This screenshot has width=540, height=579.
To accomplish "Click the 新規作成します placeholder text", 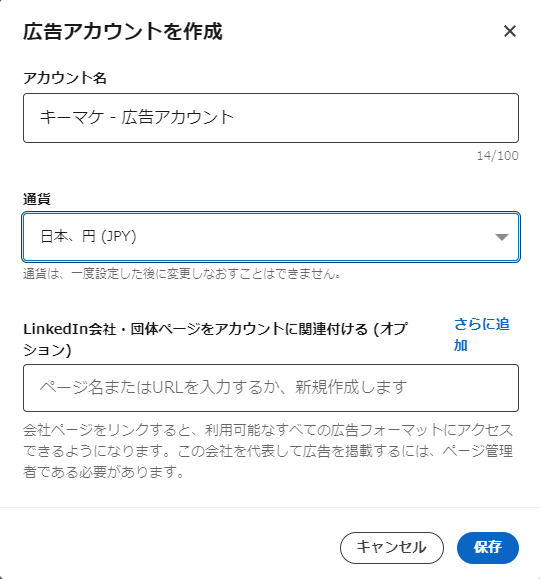I will pos(351,387).
